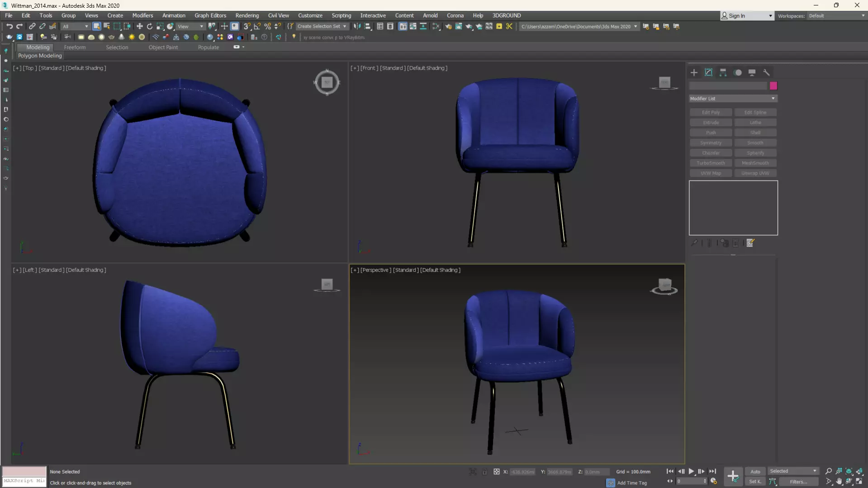868x488 pixels.
Task: Click the yellow scissors icon
Action: click(x=509, y=26)
